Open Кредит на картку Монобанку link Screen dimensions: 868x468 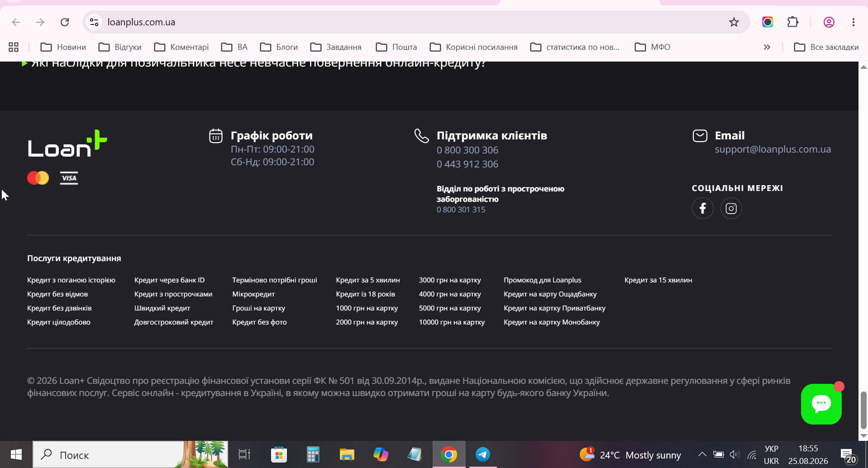[552, 322]
